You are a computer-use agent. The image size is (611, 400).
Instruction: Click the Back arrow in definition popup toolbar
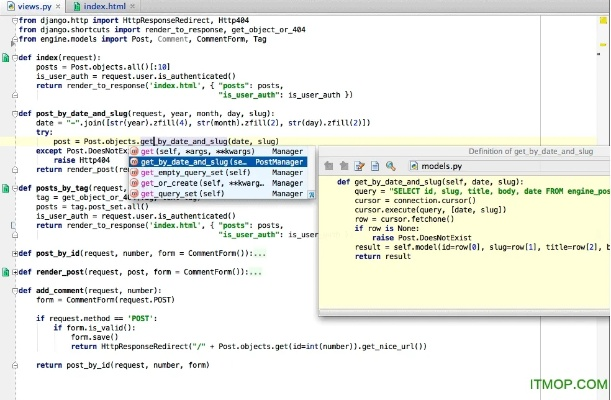click(328, 166)
